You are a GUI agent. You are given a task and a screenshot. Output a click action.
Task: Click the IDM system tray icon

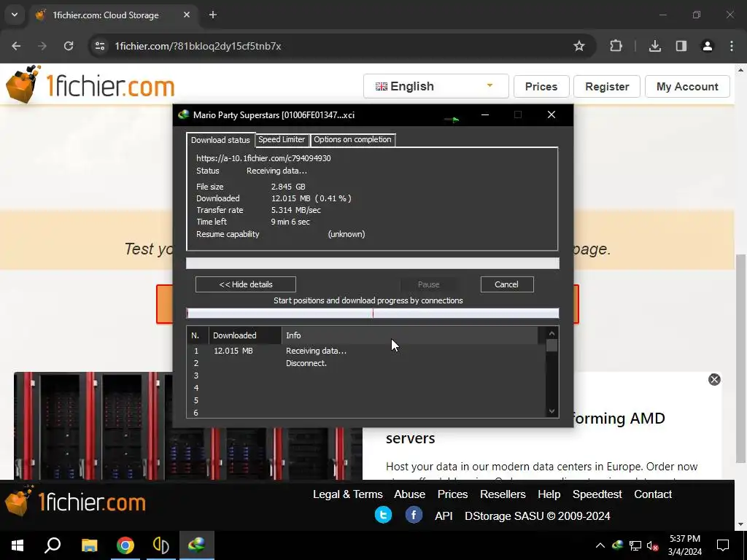617,545
